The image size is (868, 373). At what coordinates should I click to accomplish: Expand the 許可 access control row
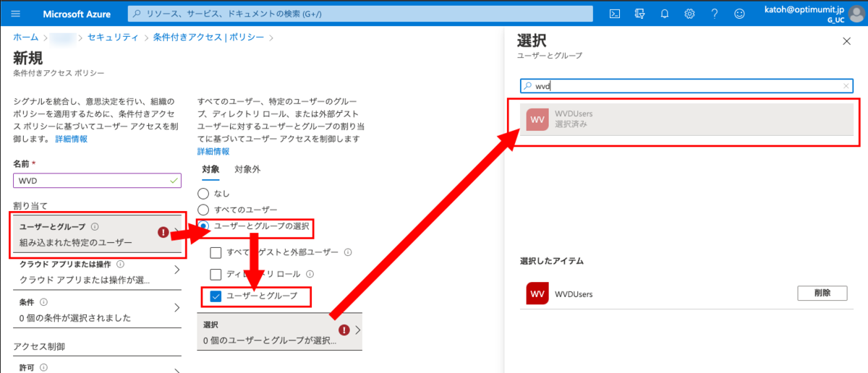[98, 368]
